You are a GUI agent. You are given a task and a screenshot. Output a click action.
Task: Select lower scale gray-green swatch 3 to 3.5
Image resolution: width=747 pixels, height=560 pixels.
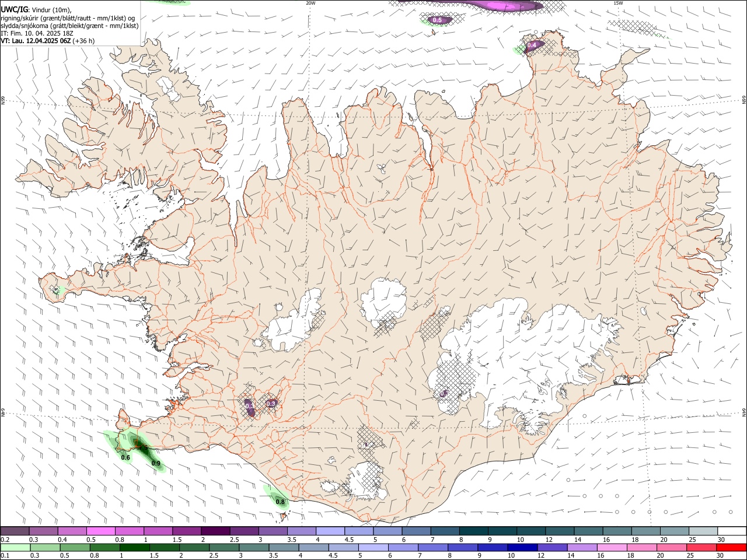tap(254, 547)
